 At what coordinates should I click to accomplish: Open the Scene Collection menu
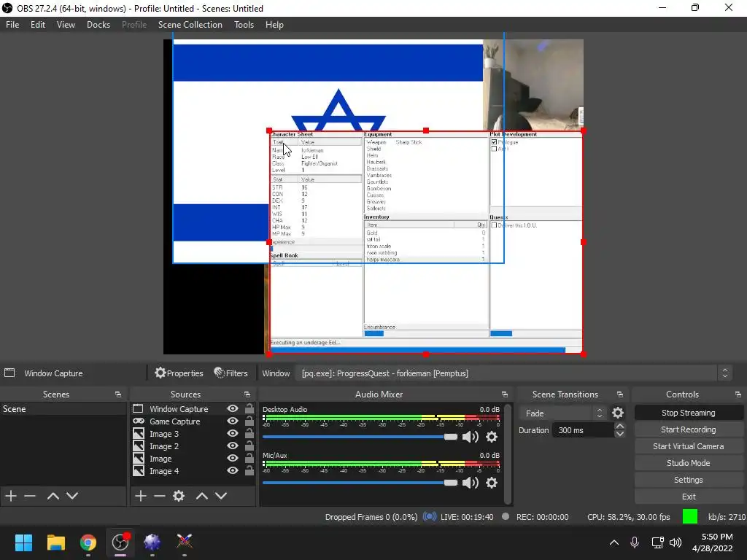point(190,24)
